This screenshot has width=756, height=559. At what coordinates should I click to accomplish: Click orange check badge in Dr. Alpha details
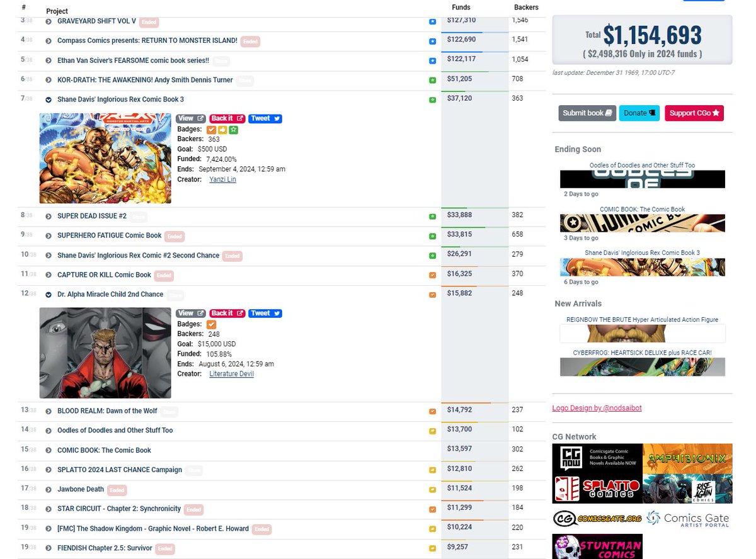pos(212,324)
